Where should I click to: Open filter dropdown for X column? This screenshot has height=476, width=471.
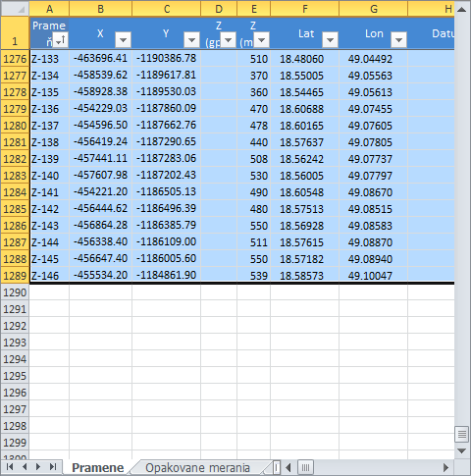(124, 40)
